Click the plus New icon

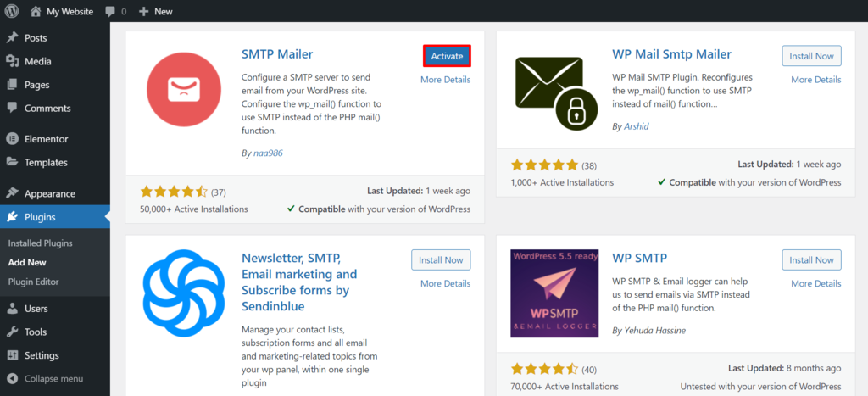143,12
